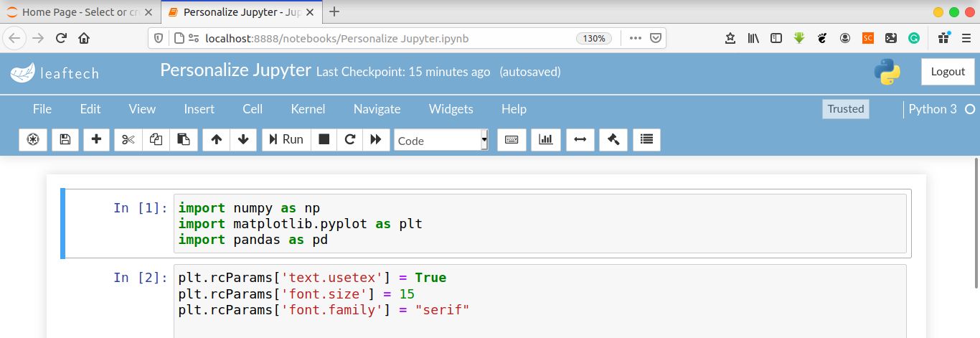
Task: Paste cells using the clipboard icon
Action: [x=184, y=140]
